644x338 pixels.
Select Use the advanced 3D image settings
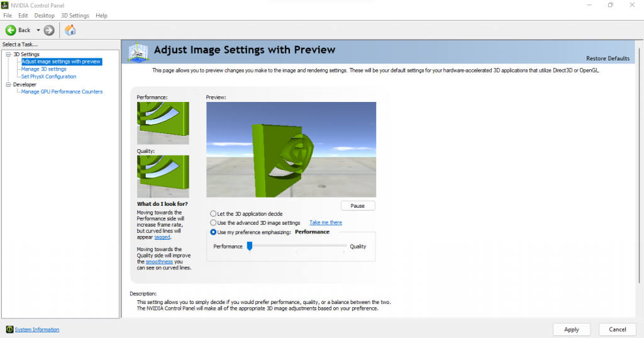point(213,222)
